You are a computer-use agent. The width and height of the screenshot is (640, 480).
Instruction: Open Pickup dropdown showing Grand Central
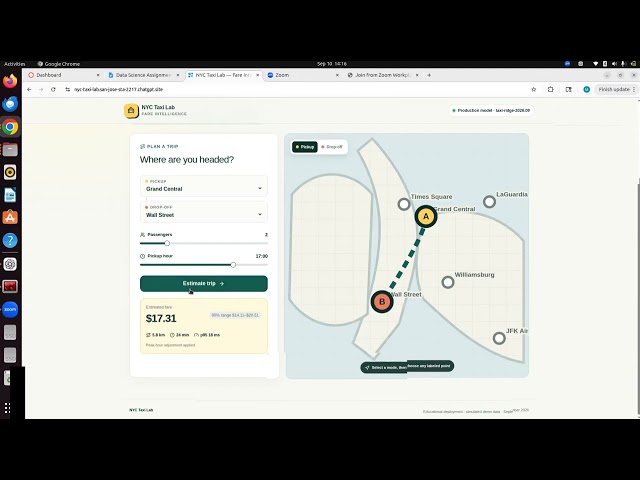click(204, 186)
